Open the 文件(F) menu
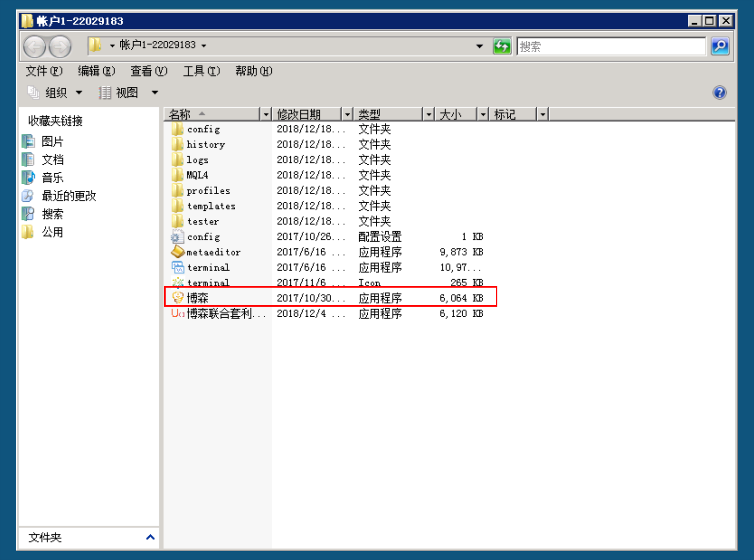754x560 pixels. [x=44, y=71]
